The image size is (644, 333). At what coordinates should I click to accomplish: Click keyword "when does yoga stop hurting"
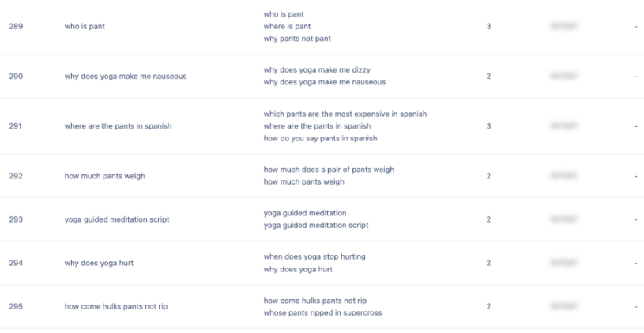(x=314, y=256)
